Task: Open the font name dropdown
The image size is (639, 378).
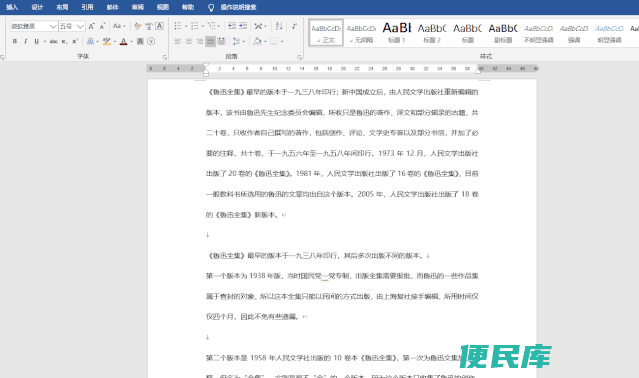Action: pyautogui.click(x=53, y=26)
